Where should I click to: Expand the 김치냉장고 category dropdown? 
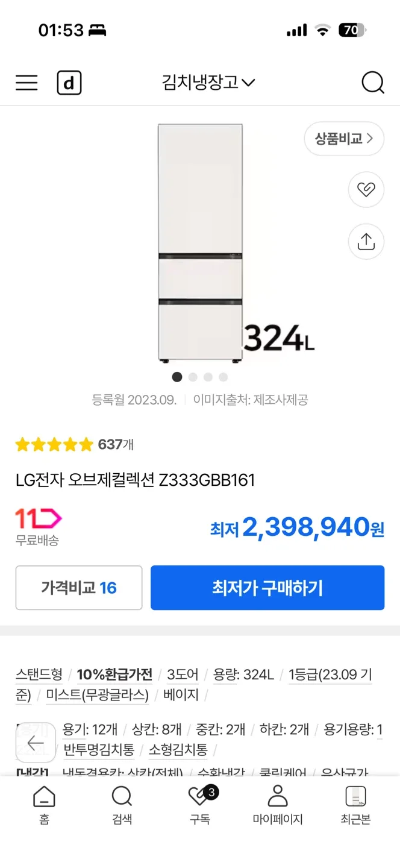(208, 83)
